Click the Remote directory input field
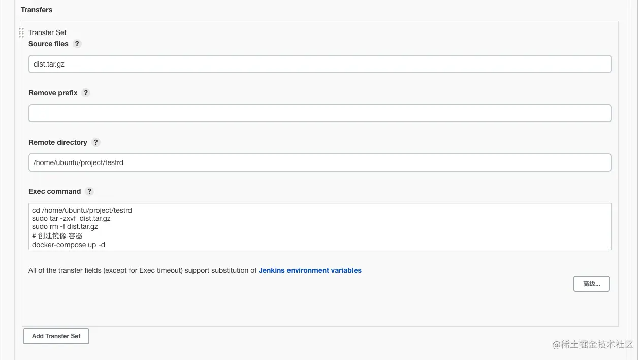644x360 pixels. click(x=320, y=162)
